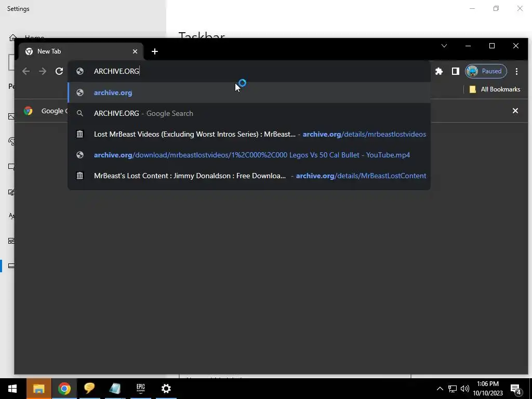Open the clock showing 1:06 PM
This screenshot has height=399, width=532.
click(x=487, y=389)
